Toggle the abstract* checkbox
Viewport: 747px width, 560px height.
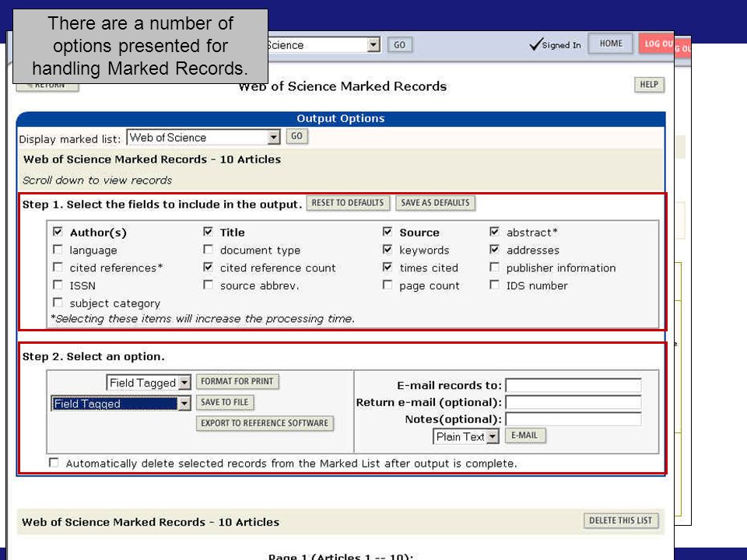tap(495, 232)
